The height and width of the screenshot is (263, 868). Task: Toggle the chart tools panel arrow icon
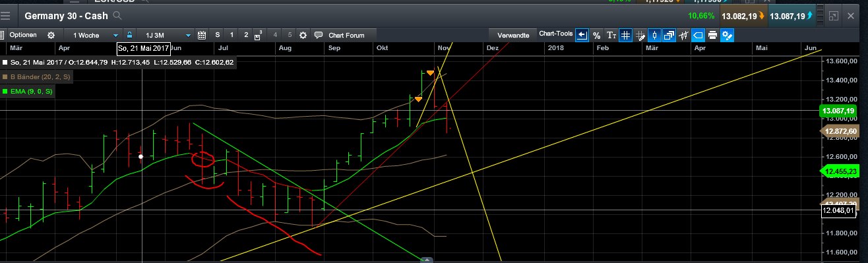click(582, 35)
